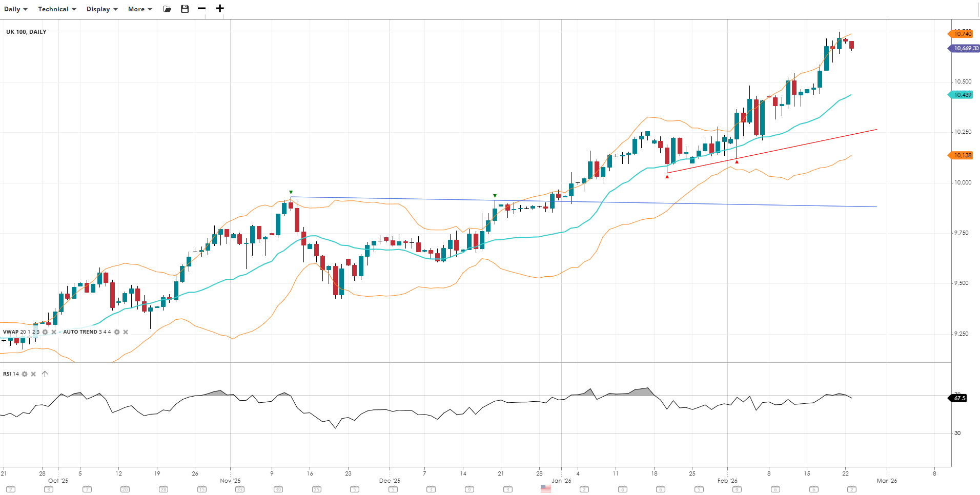980x495 pixels.
Task: Click the open folder icon
Action: (167, 9)
